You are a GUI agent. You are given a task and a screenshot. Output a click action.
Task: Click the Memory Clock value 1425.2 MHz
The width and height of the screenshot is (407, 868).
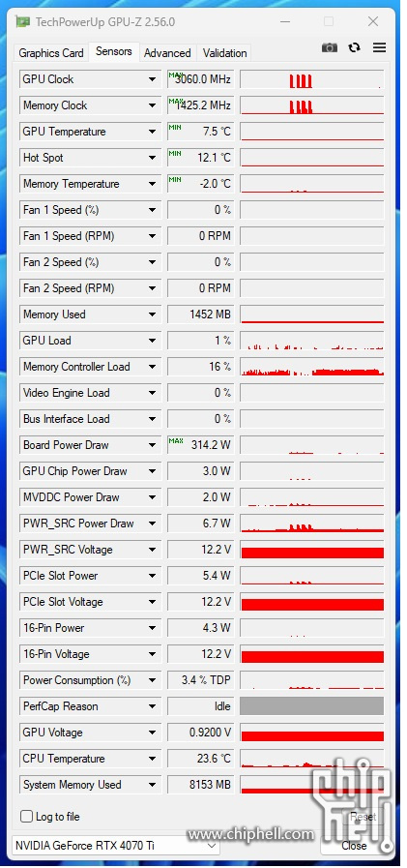tap(200, 105)
